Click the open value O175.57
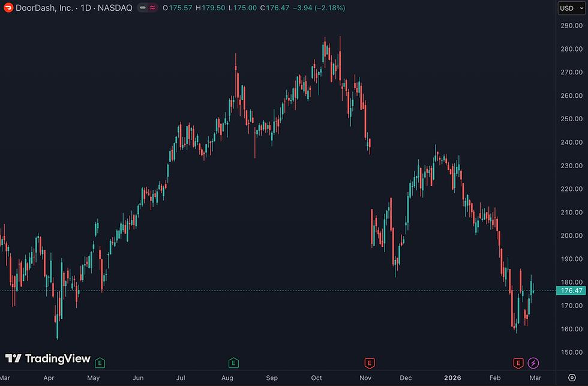Viewport: 588px width, 386px height. [178, 8]
